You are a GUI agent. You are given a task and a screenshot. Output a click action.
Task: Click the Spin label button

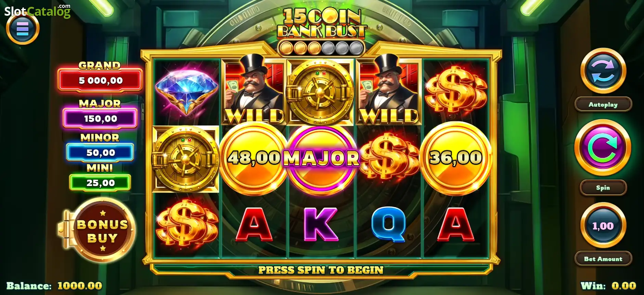point(603,188)
